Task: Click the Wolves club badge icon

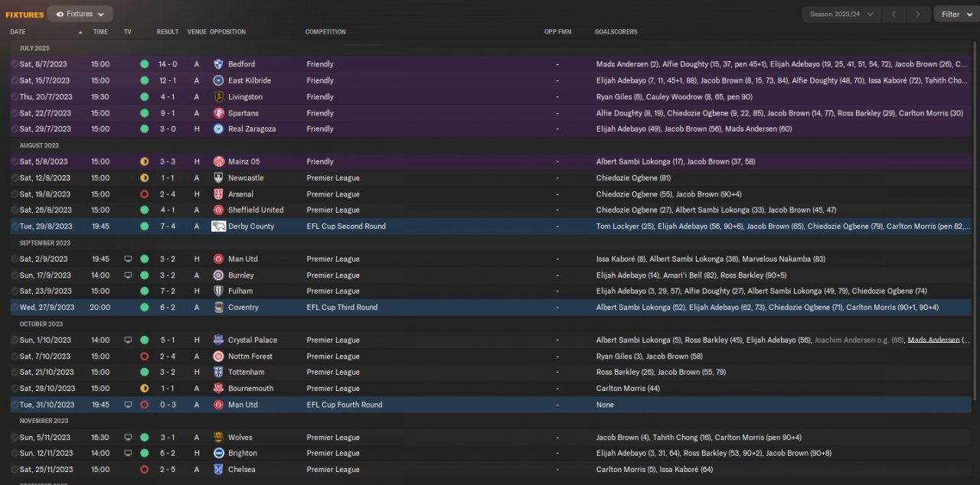Action: tap(218, 438)
